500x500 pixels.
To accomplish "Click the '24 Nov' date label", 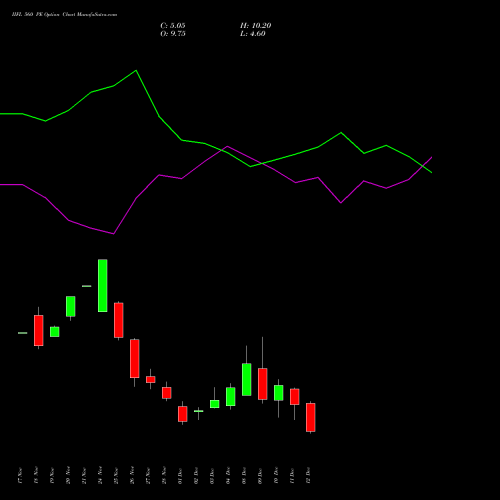I will point(100,475).
